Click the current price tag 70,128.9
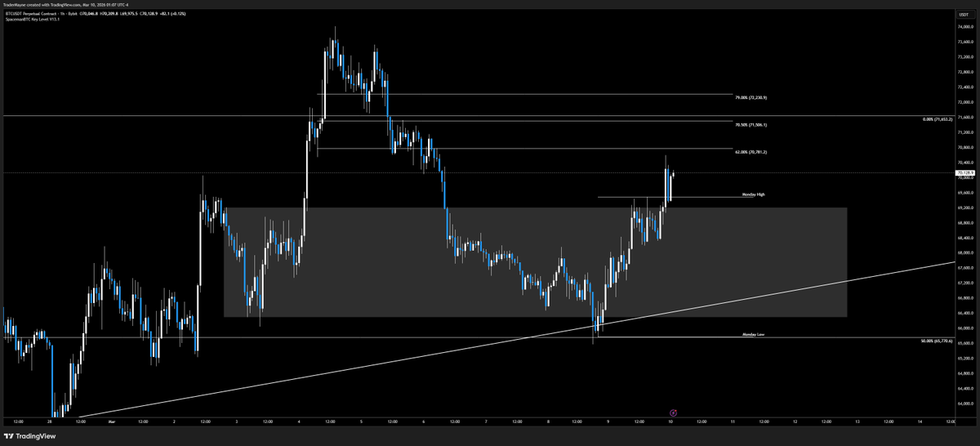The image size is (980, 446). (x=966, y=173)
